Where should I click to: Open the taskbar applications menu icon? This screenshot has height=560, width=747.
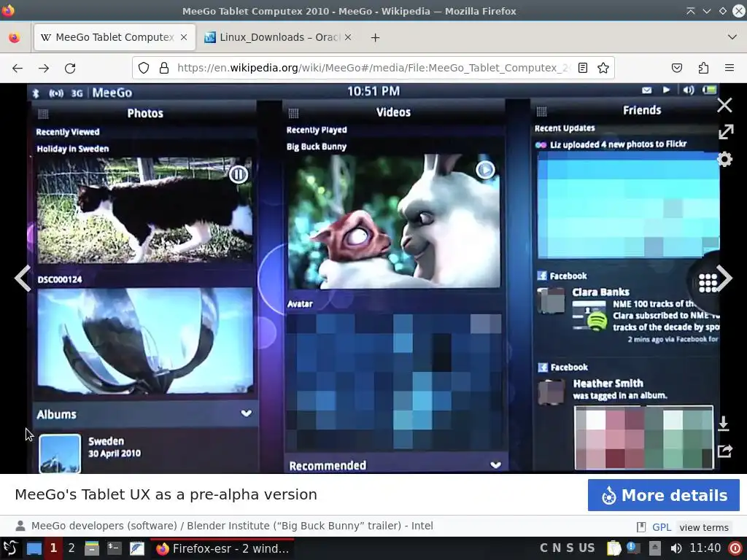click(x=10, y=548)
